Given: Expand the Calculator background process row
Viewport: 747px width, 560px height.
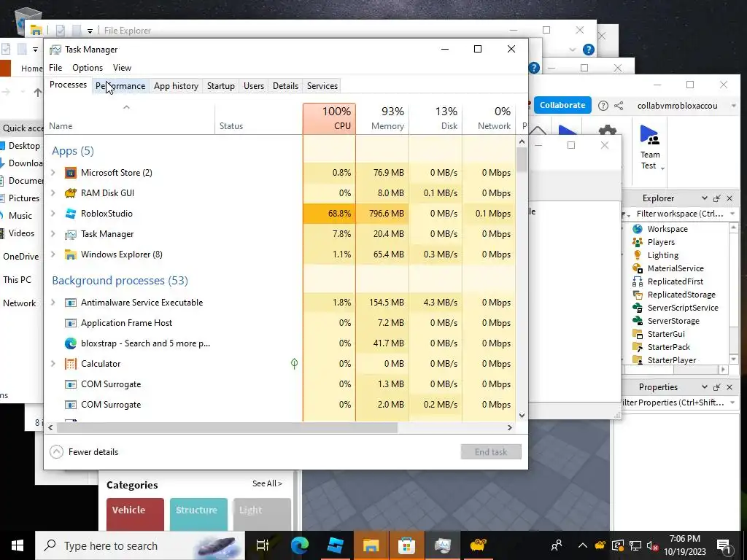Looking at the screenshot, I should 53,364.
